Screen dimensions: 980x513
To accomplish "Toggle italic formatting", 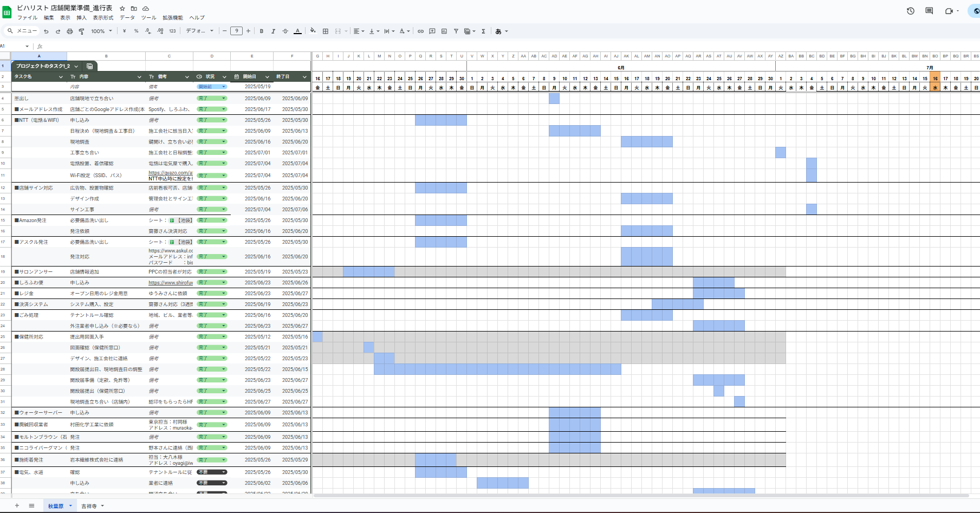I will [x=274, y=31].
